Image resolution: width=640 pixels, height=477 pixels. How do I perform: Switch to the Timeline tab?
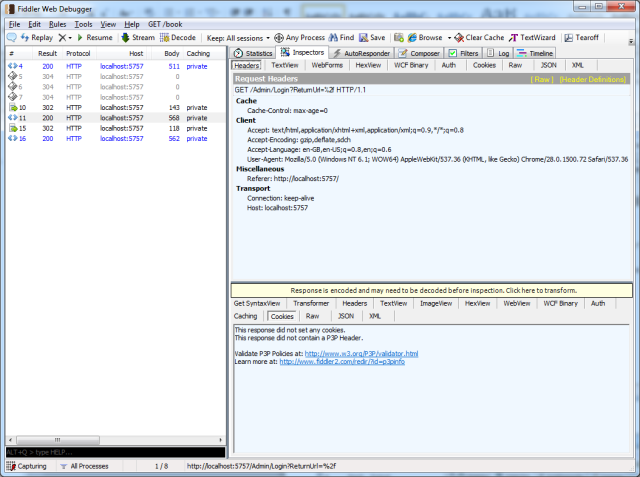(x=535, y=53)
